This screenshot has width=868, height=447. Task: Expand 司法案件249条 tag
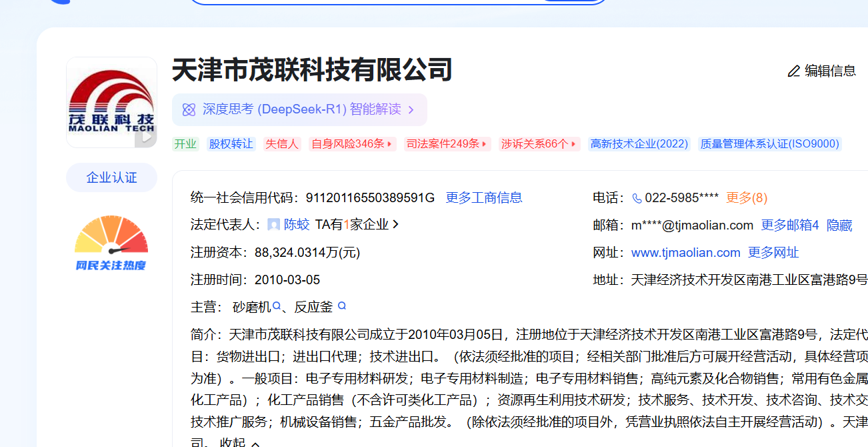[447, 144]
